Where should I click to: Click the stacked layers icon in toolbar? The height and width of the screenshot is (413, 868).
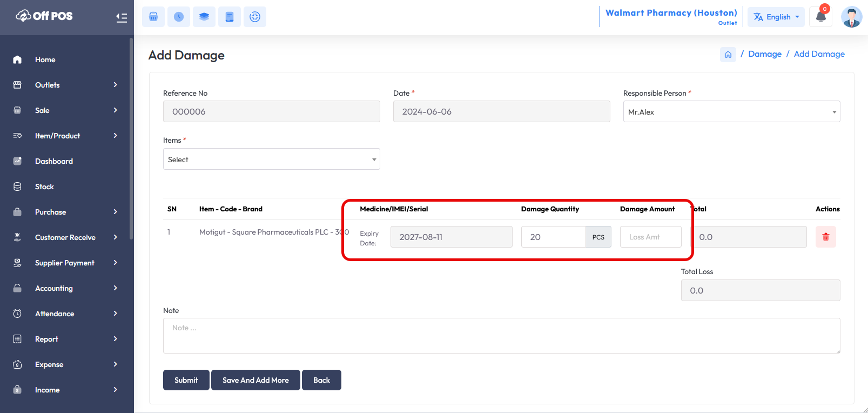click(204, 17)
